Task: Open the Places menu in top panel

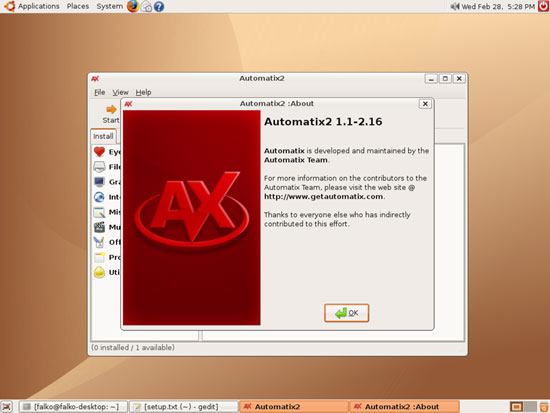Action: click(78, 6)
